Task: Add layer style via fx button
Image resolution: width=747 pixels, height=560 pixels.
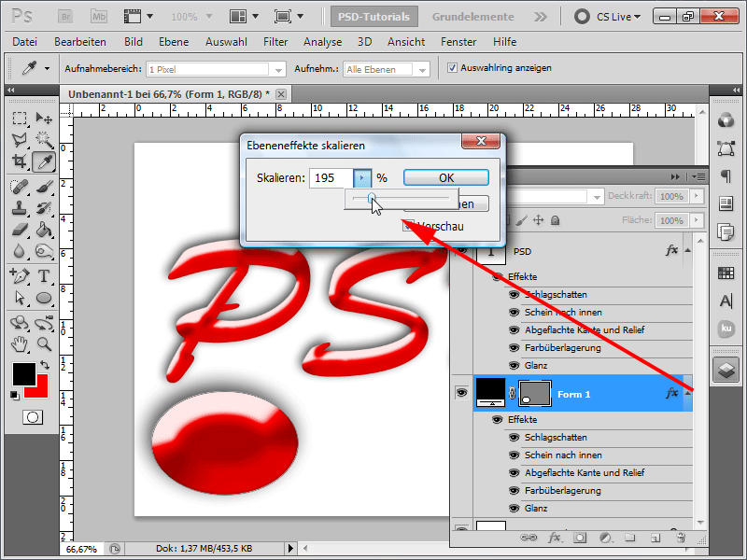Action: coord(554,538)
